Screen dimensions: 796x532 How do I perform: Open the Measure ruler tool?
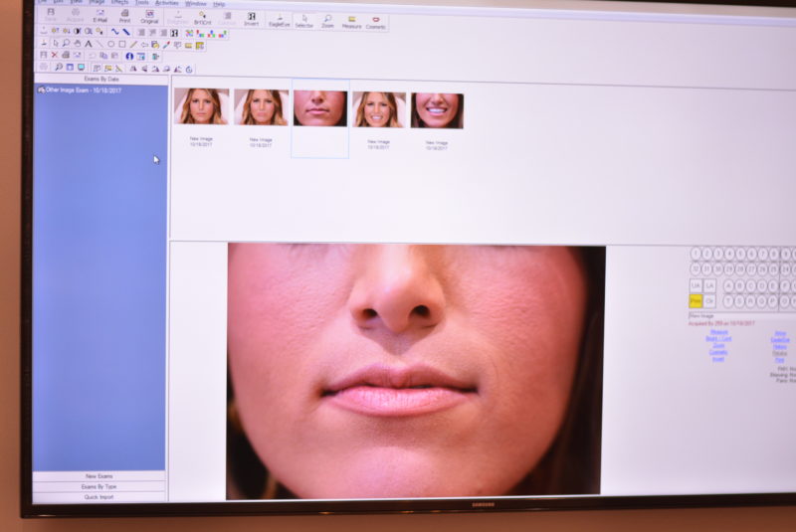[x=351, y=21]
